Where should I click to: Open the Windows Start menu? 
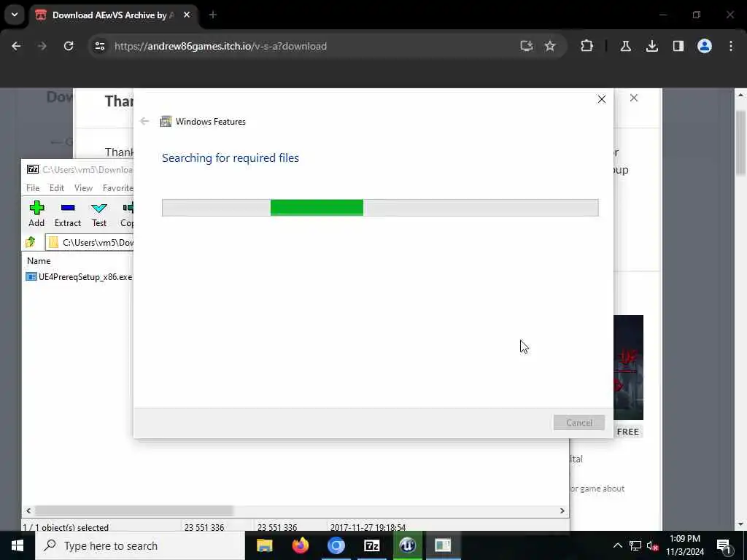(x=18, y=545)
